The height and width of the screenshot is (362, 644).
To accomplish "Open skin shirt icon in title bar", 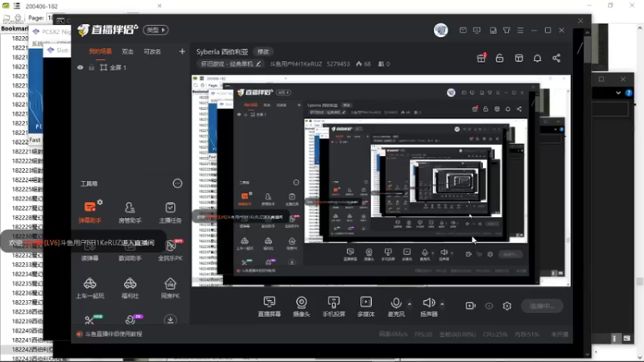I will 507,31.
